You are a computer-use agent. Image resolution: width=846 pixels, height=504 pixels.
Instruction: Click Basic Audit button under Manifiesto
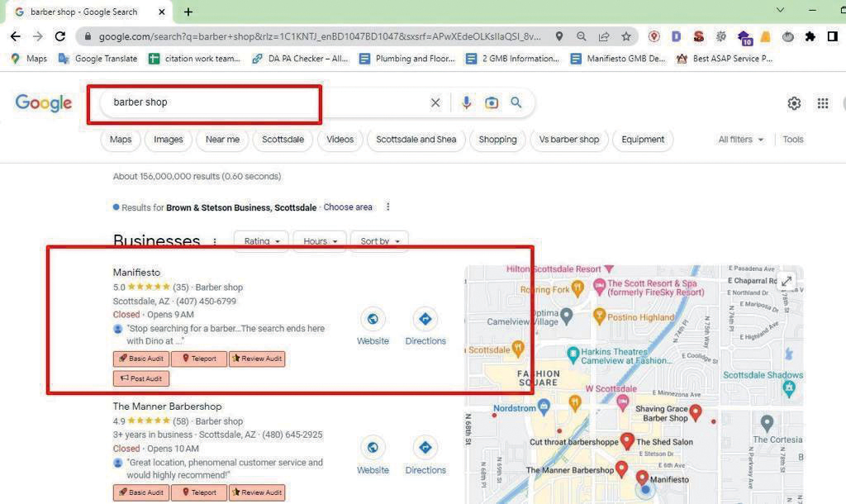(x=141, y=359)
